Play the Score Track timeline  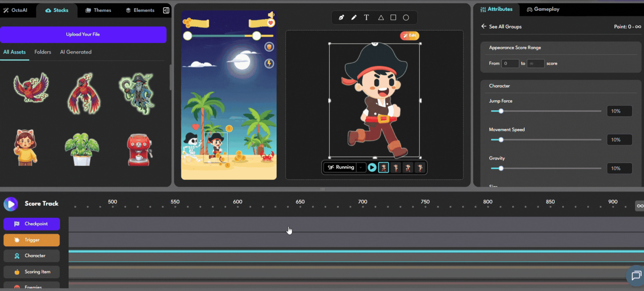(x=11, y=204)
